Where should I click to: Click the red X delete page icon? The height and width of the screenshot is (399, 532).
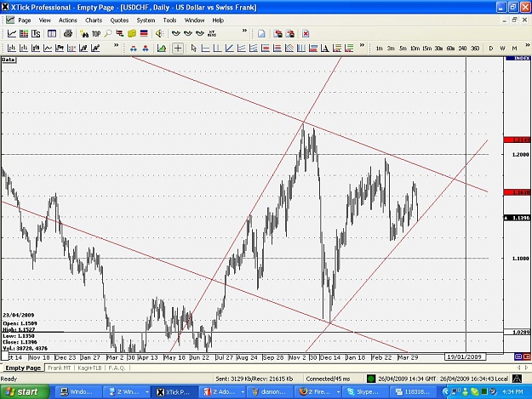(306, 33)
